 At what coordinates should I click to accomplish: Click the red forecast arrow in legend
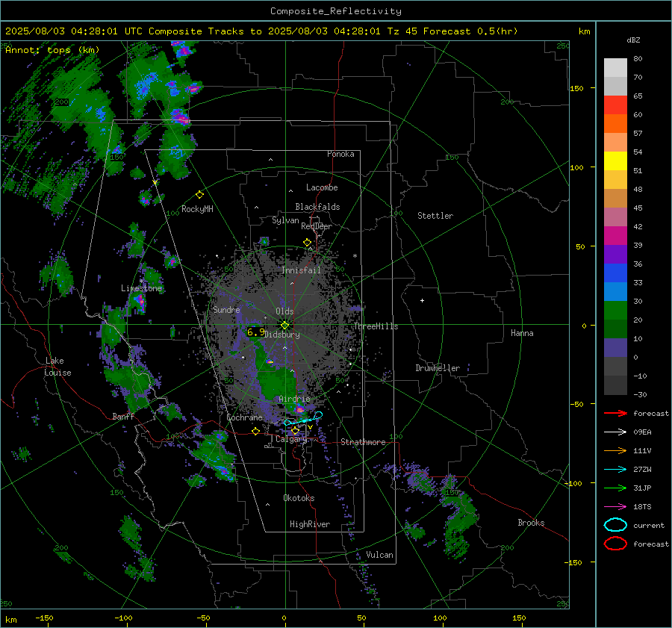615,413
